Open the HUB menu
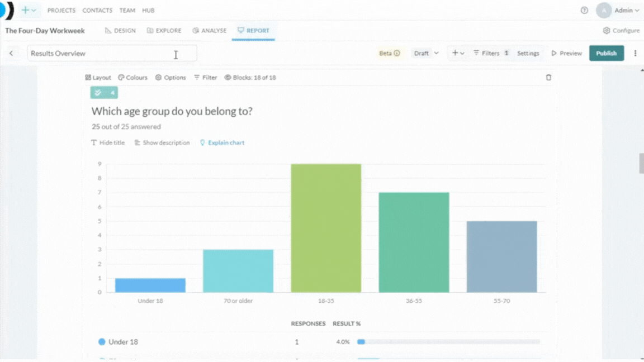Image resolution: width=644 pixels, height=362 pixels. click(148, 10)
